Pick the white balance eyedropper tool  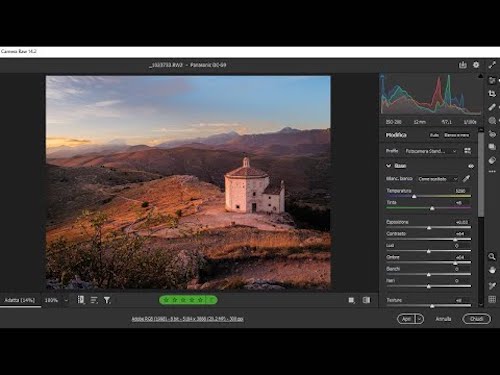pos(466,179)
